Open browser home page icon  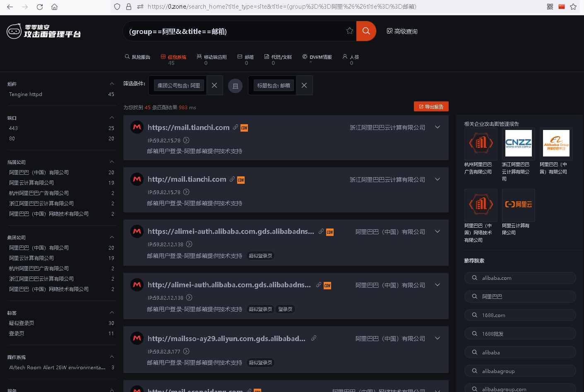pos(54,7)
